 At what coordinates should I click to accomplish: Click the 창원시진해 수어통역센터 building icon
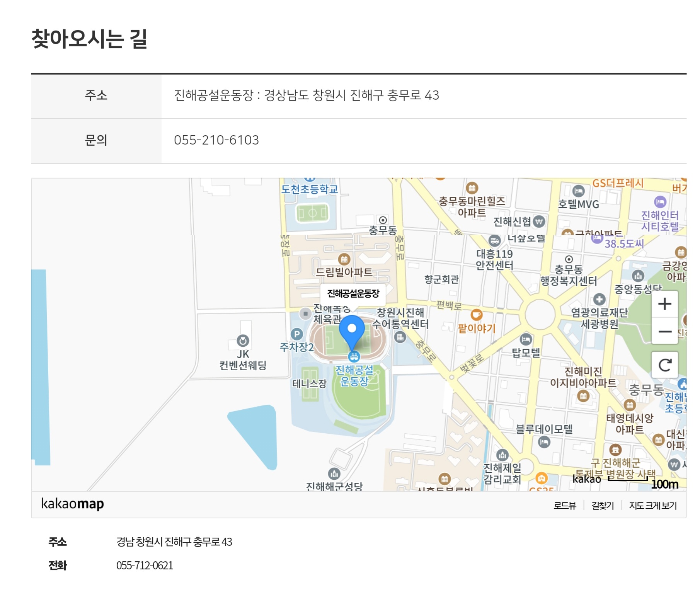(400, 337)
